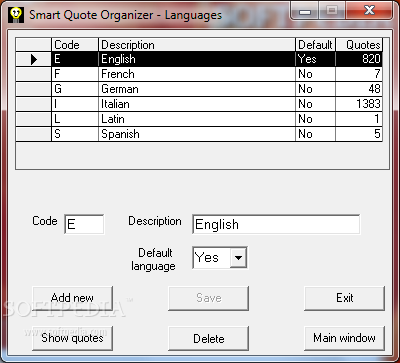
Task: Click the lightbulb app icon in title bar
Action: coord(16,15)
